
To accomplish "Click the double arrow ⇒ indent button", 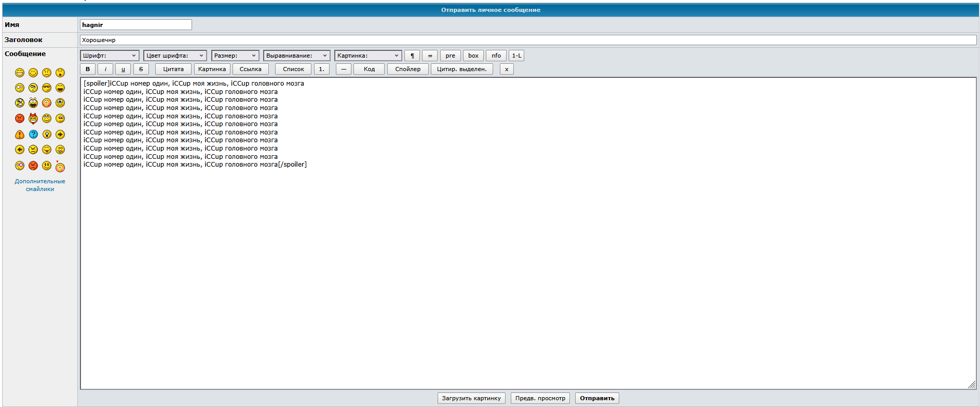I will coord(430,56).
